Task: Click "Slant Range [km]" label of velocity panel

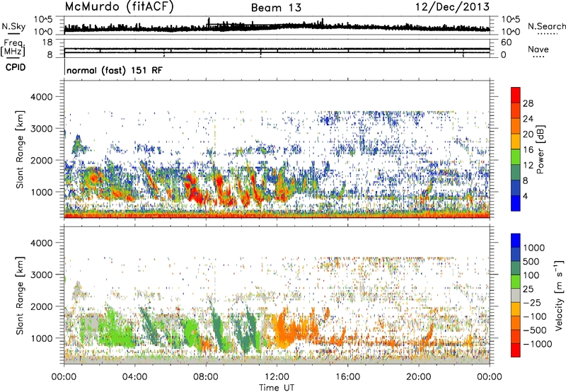Action: 20,295
